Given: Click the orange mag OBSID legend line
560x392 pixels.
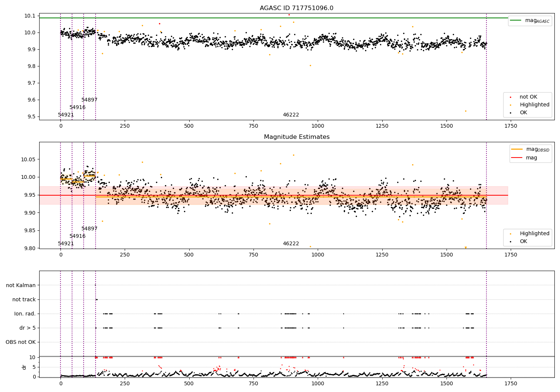Looking at the screenshot, I should point(517,149).
